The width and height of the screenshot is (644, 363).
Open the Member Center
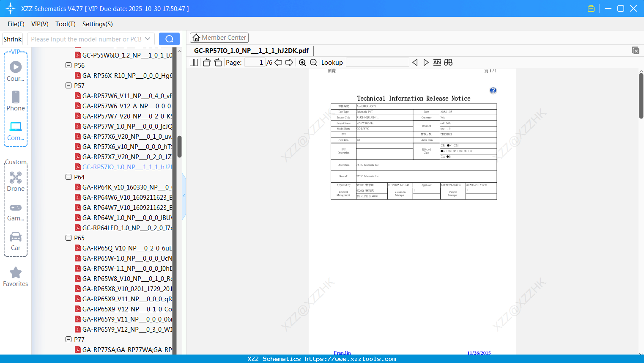219,38
